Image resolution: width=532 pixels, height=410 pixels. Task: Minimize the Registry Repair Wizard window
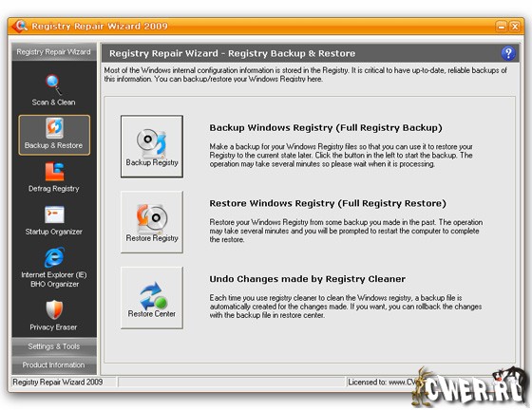[502, 26]
